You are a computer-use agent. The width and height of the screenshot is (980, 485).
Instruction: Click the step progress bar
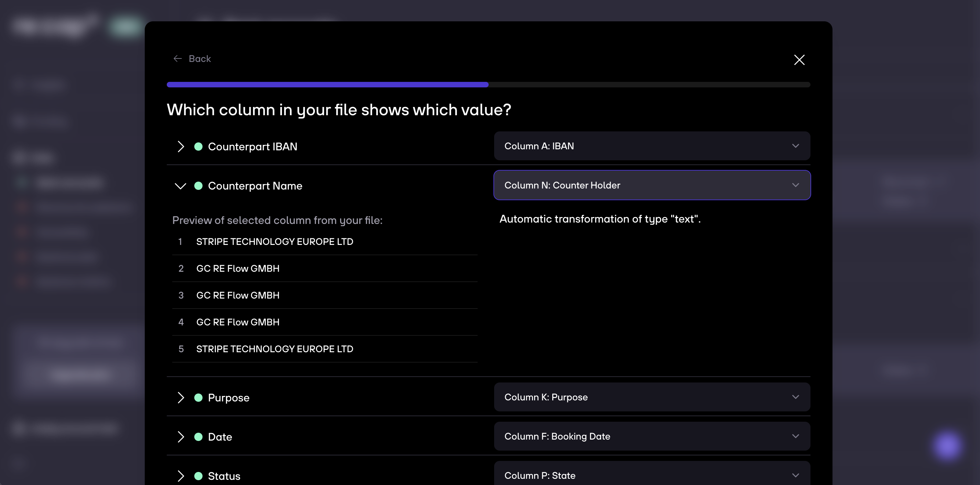tap(489, 85)
